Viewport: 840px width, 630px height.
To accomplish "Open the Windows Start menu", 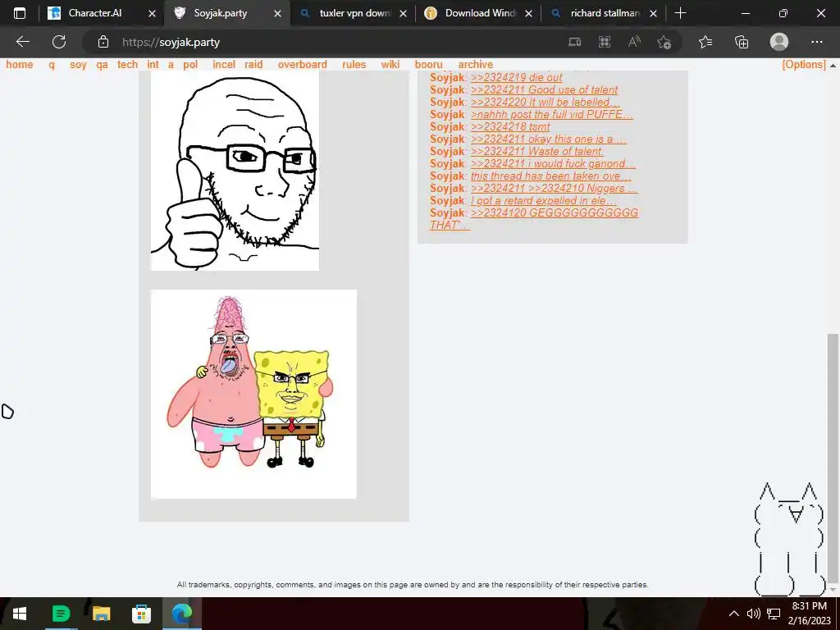I will pos(20,614).
